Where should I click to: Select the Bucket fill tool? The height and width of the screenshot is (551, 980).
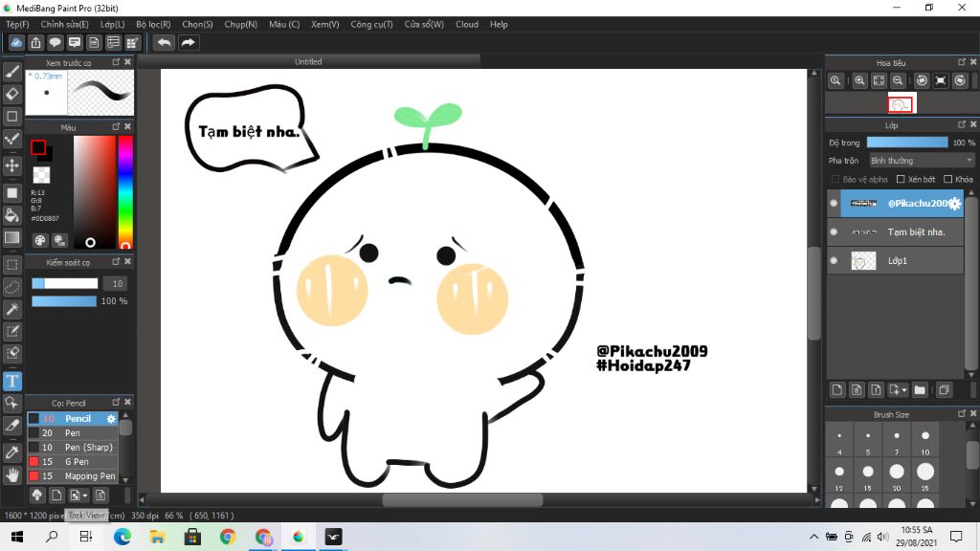pos(11,215)
